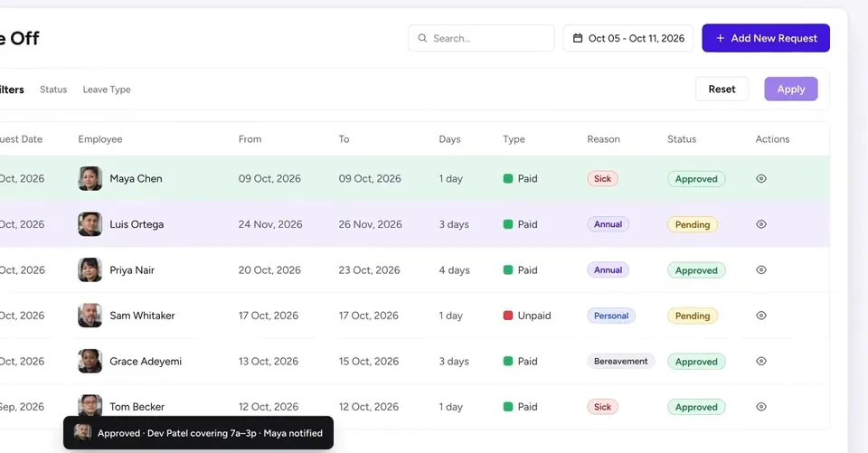This screenshot has width=868, height=453.
Task: Apply the filters
Action: pos(791,90)
